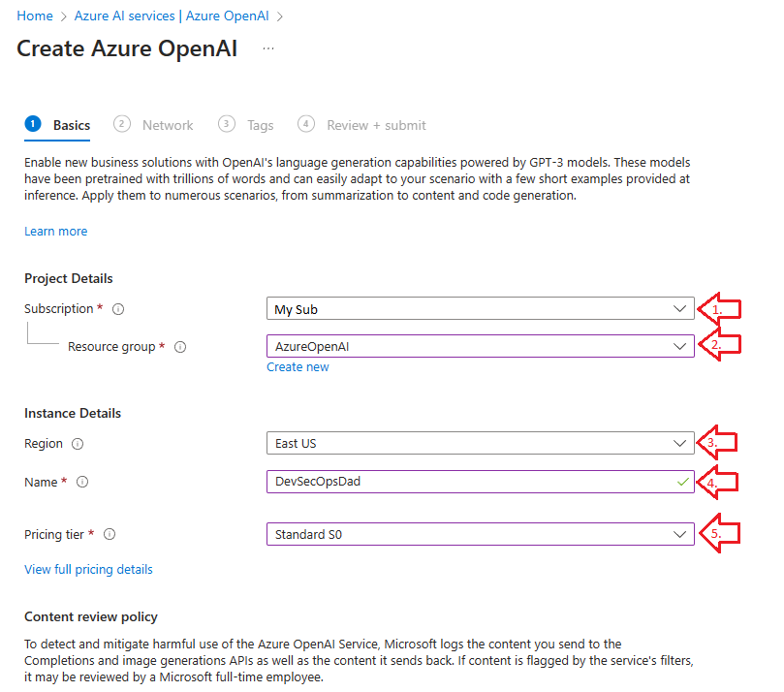Click the Name input field DevSecOpsDad
The height and width of the screenshot is (692, 784).
pyautogui.click(x=480, y=482)
